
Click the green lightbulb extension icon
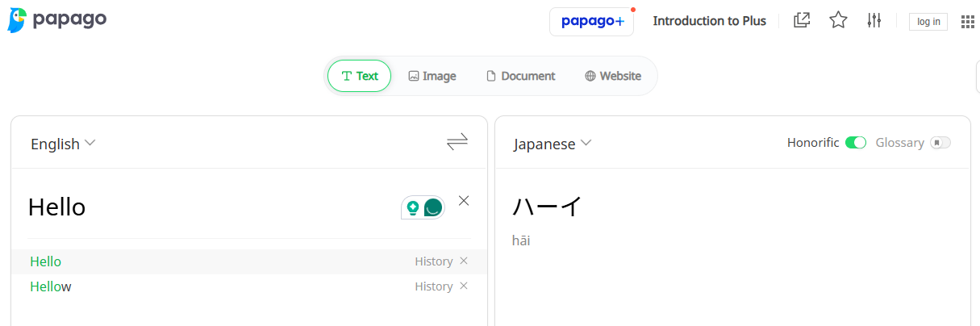point(413,207)
